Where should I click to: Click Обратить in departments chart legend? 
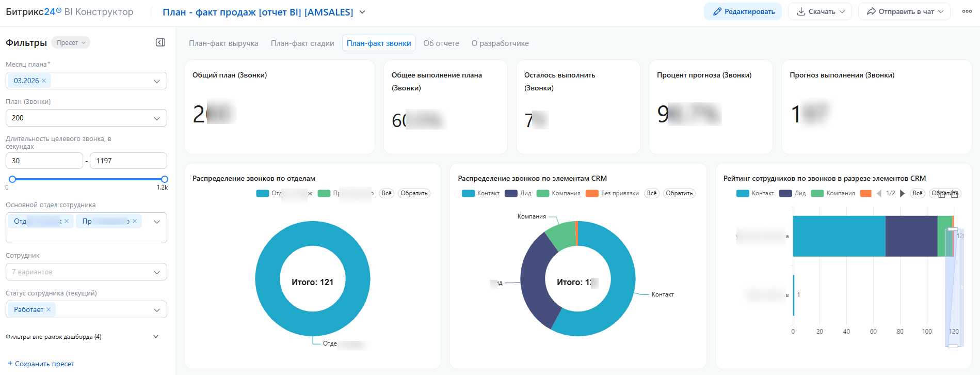point(414,193)
